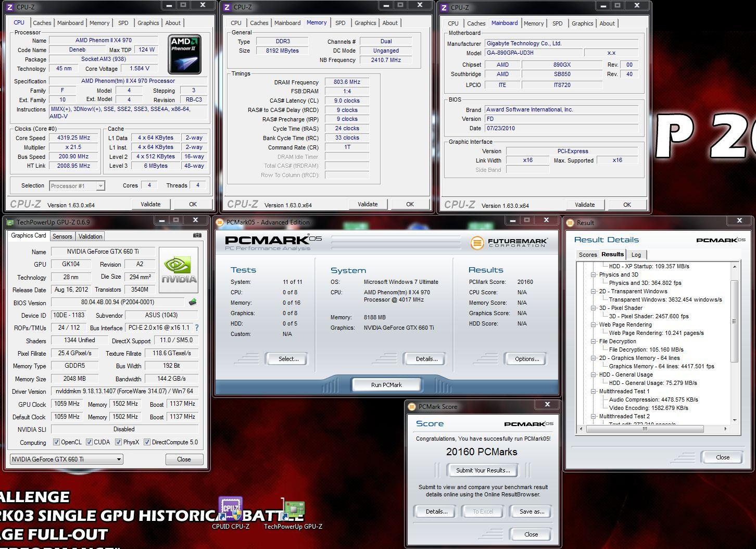Take a GPU-Z screenshot with camera icon
756x549 pixels.
tap(197, 235)
